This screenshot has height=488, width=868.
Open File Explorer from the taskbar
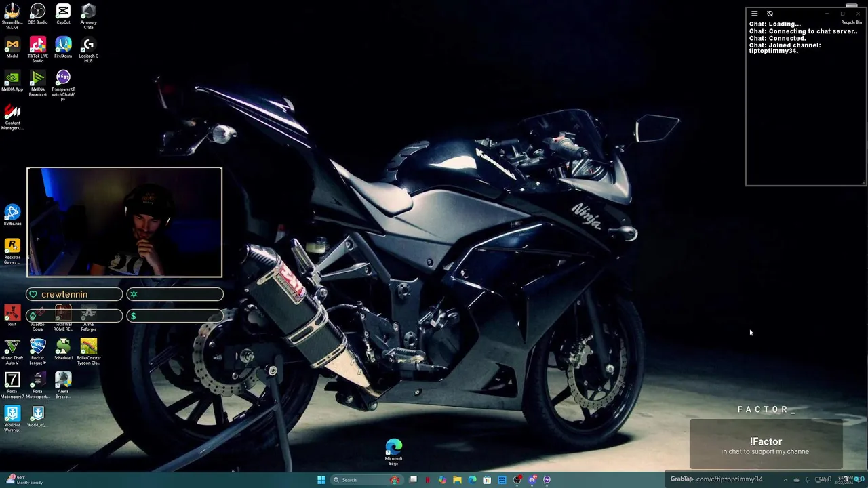(x=457, y=480)
